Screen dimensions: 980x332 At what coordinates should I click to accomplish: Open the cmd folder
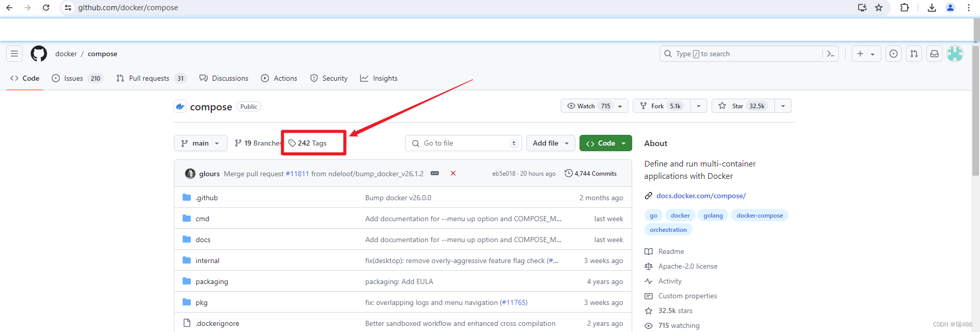[x=202, y=219]
